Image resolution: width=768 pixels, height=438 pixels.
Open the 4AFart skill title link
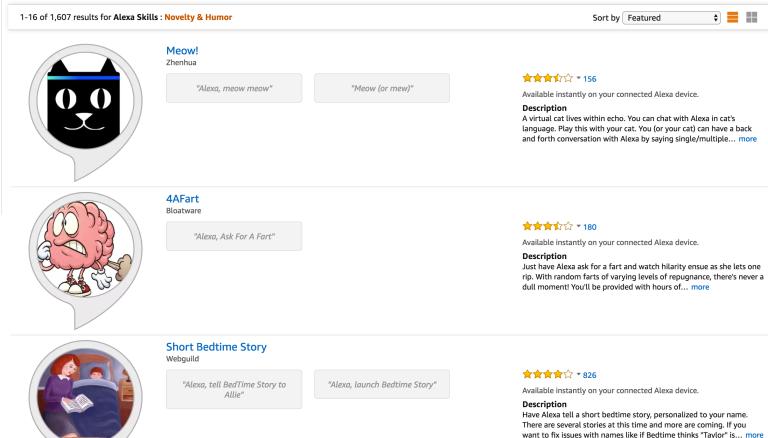pos(181,198)
